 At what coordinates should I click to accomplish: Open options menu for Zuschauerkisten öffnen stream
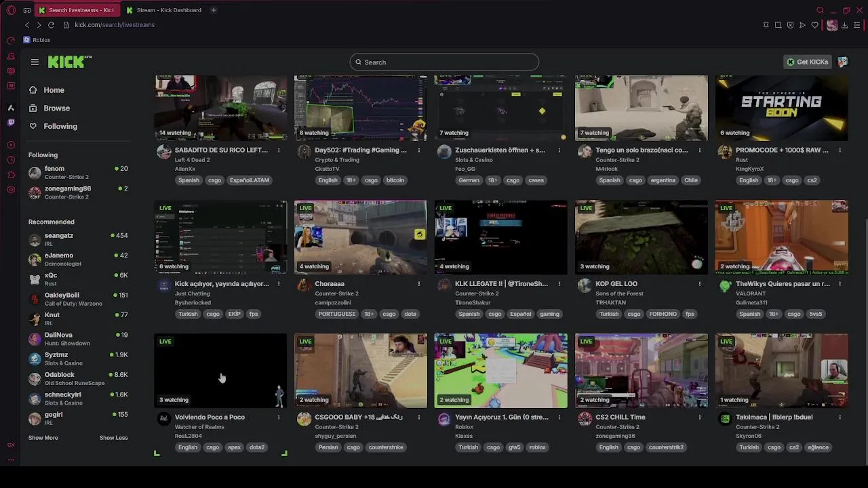(x=559, y=150)
